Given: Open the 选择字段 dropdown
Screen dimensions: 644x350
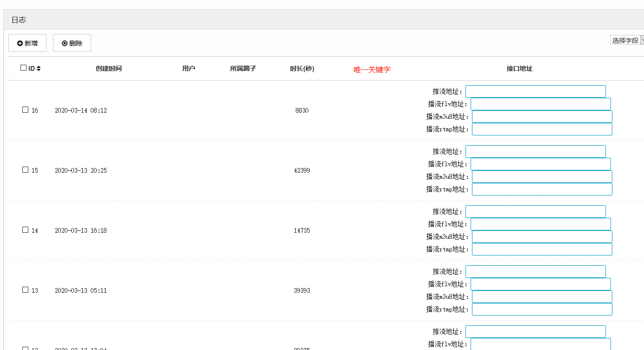Looking at the screenshot, I should coord(627,40).
